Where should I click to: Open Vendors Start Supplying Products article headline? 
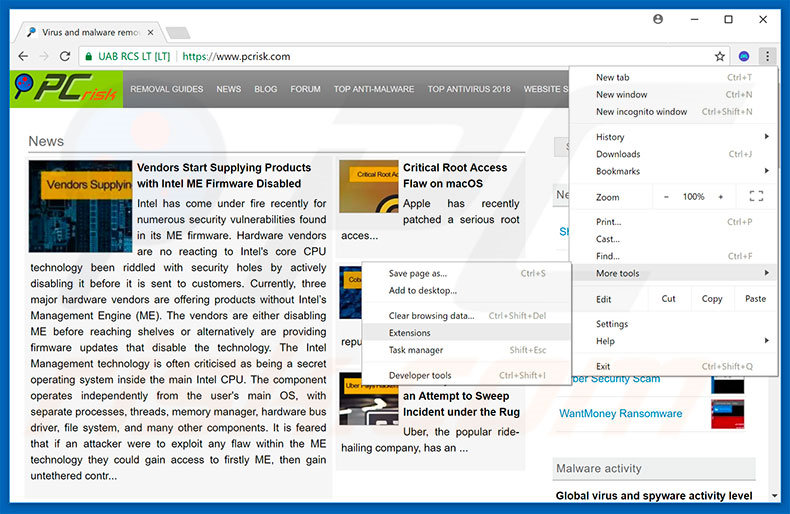point(224,175)
